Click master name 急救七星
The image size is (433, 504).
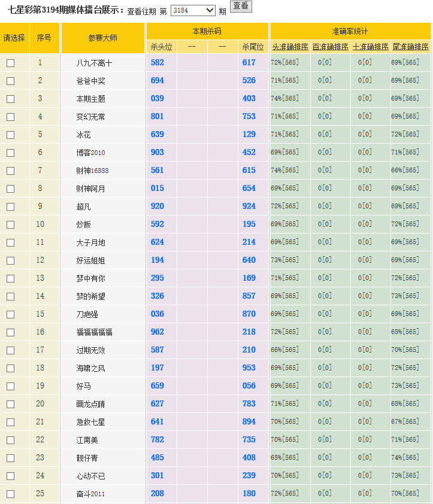point(90,422)
